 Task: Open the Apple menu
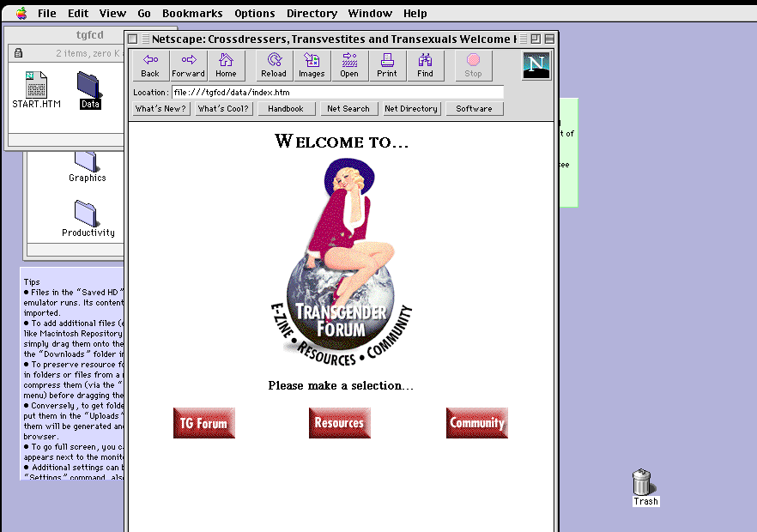point(21,14)
